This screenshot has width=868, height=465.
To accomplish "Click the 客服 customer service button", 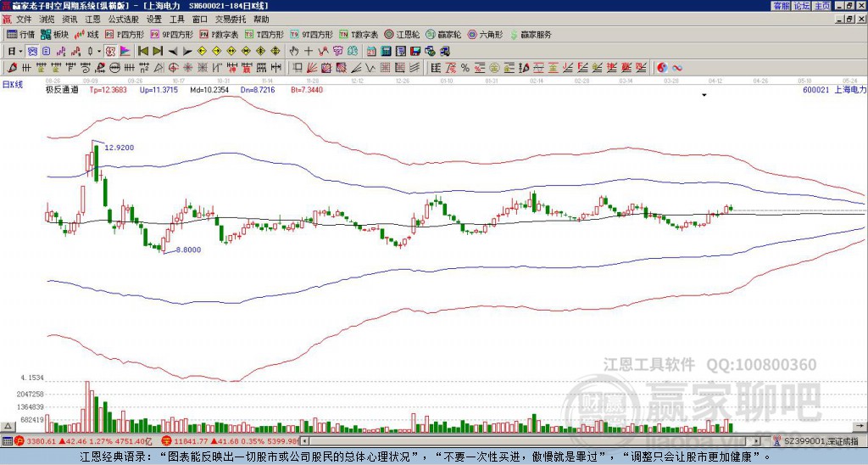I will (x=781, y=6).
